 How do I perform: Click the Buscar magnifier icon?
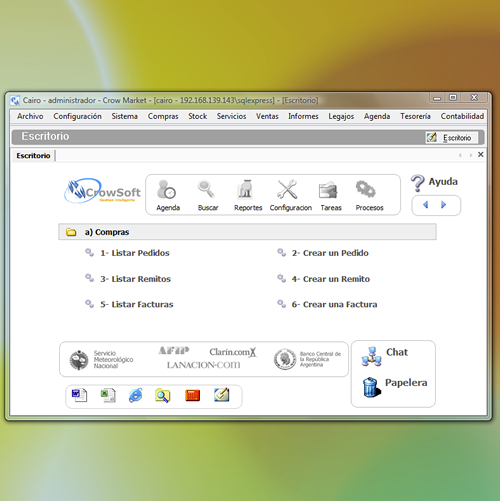tap(206, 189)
